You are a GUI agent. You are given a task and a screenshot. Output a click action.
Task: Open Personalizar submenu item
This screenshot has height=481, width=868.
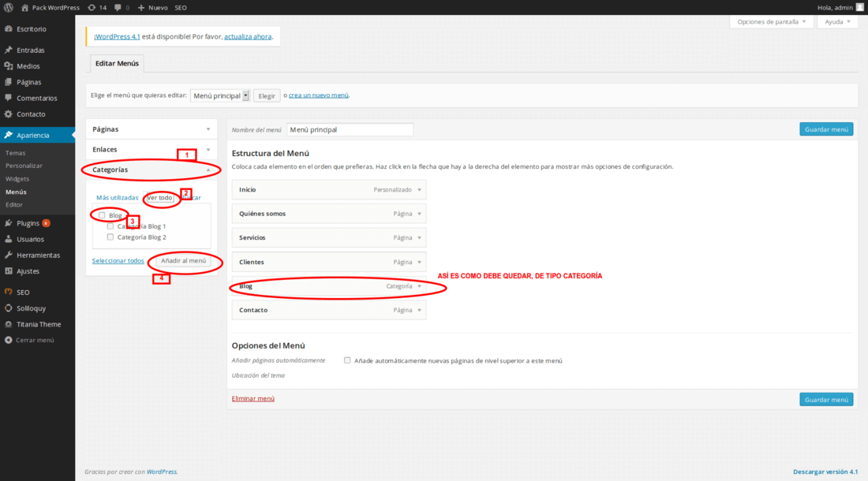[24, 166]
